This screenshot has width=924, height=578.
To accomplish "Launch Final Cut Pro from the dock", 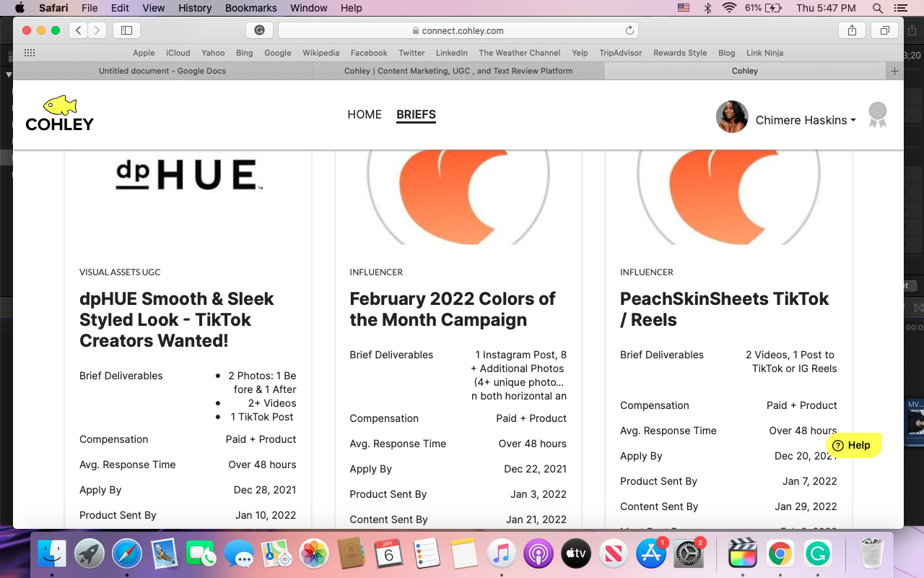I will coord(743,554).
